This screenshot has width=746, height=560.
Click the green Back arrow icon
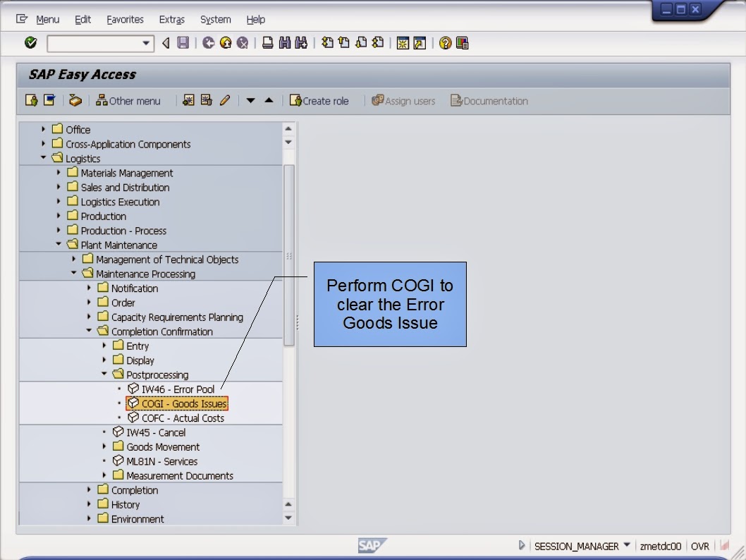209,43
